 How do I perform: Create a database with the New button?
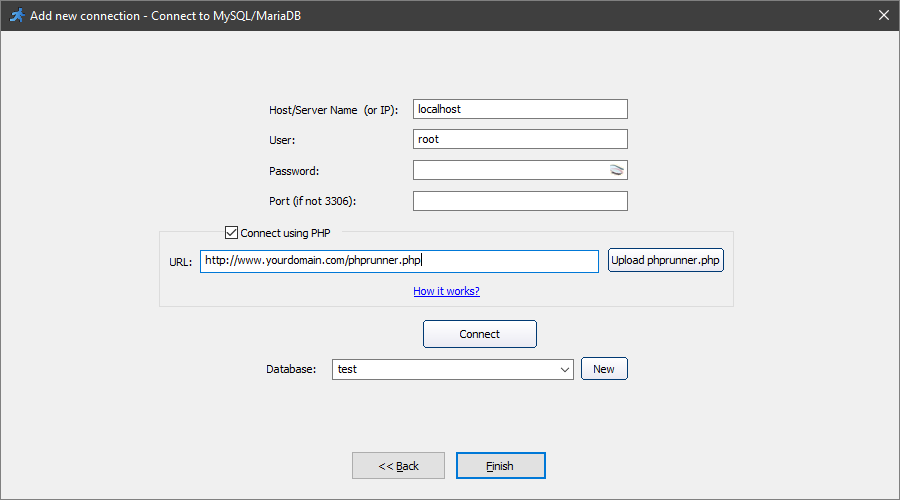pos(604,369)
